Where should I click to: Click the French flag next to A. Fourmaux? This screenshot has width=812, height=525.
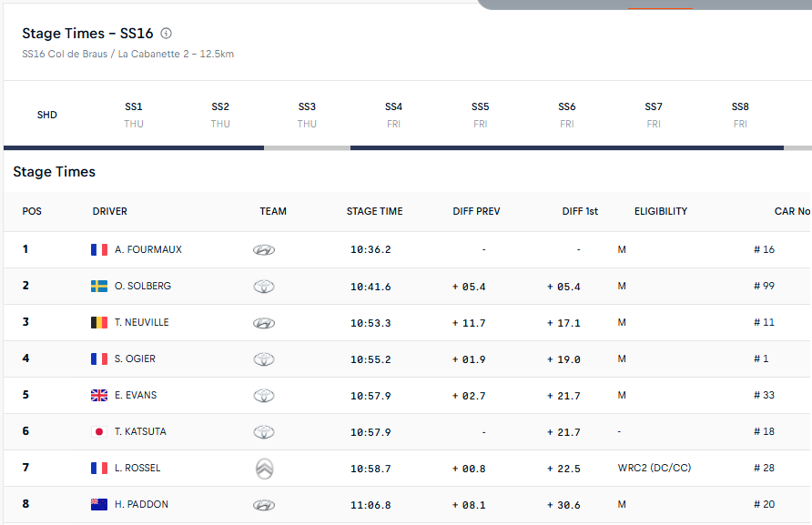pos(99,249)
